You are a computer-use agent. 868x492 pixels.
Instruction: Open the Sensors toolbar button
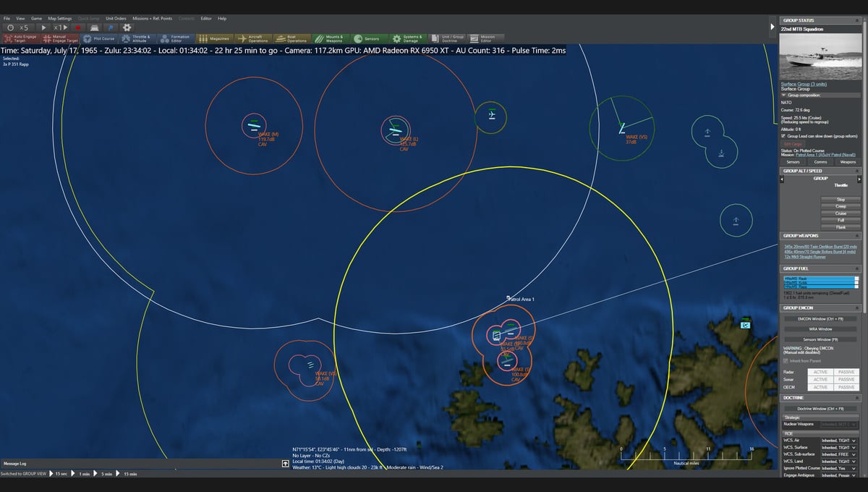tap(367, 38)
